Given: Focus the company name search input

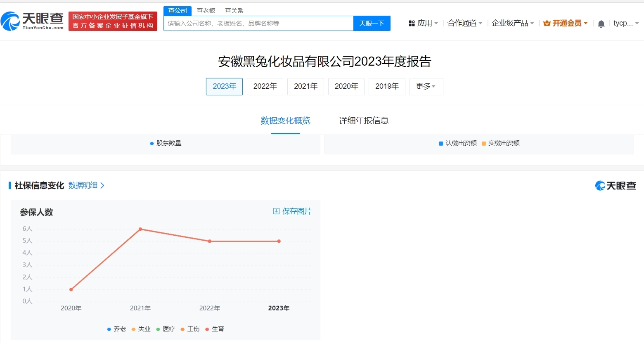Looking at the screenshot, I should click(x=258, y=24).
